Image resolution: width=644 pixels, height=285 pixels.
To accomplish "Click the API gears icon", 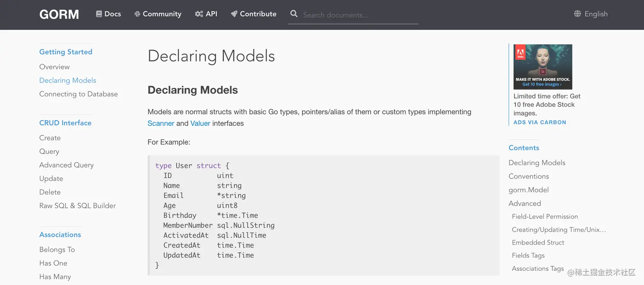I will pyautogui.click(x=199, y=14).
